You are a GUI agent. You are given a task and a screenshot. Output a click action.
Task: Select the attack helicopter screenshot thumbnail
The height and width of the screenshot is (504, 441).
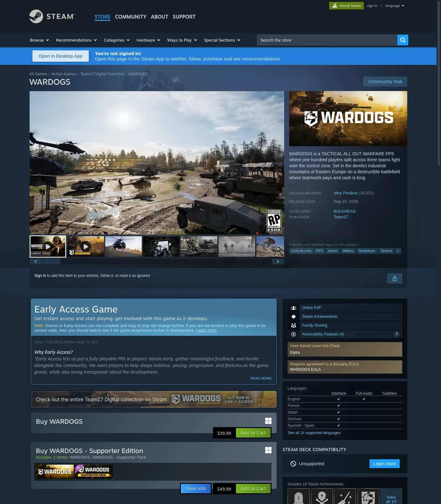123,246
